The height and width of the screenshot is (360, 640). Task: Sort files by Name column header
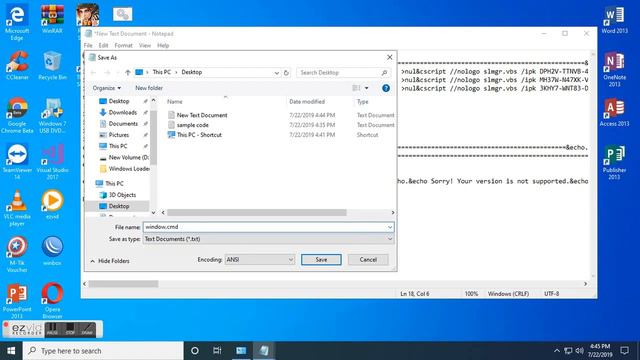click(x=175, y=102)
